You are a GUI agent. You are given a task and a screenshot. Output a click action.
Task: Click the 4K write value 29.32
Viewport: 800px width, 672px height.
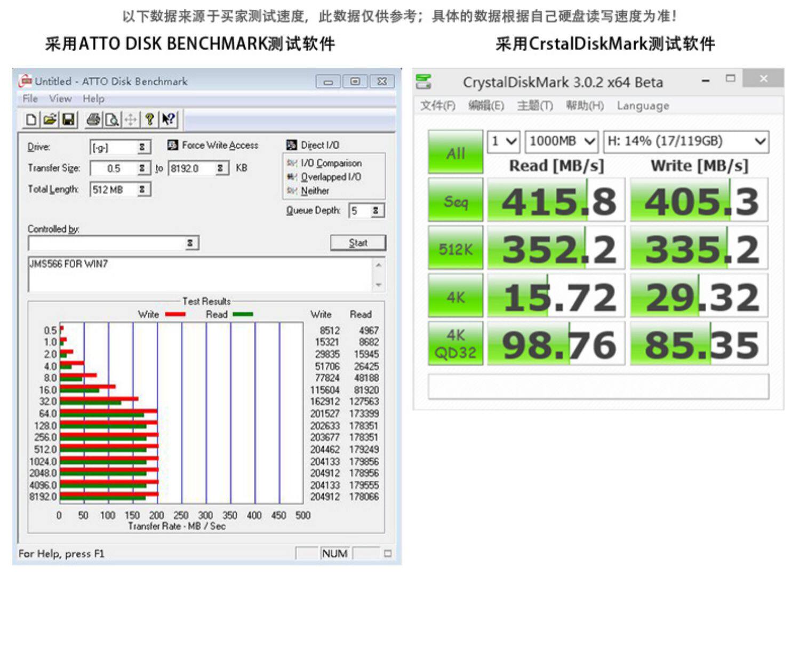[699, 296]
